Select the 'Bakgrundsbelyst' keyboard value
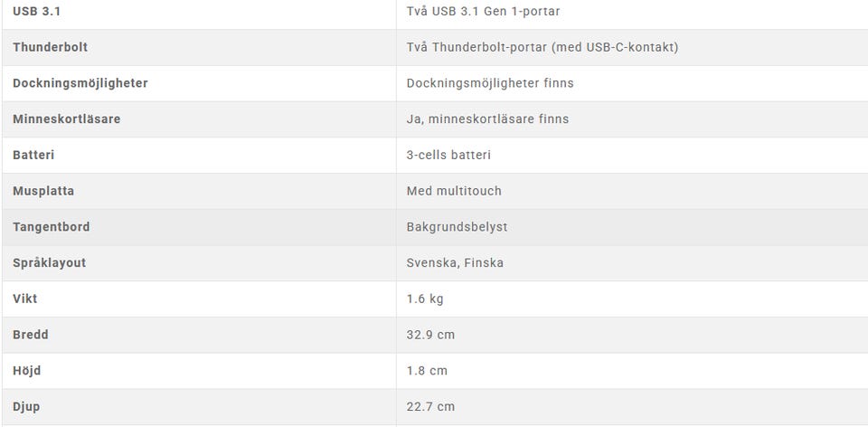 (x=457, y=227)
